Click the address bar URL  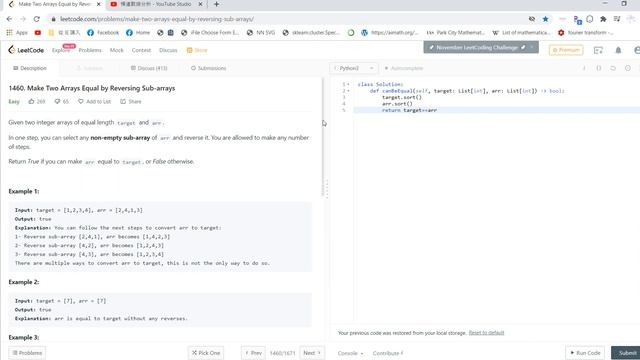[x=157, y=19]
